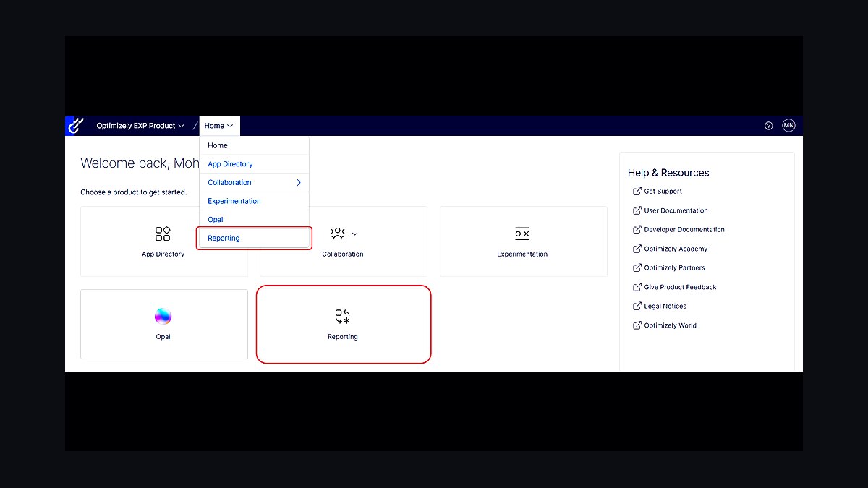Image resolution: width=868 pixels, height=488 pixels.
Task: Expand Collaboration submenu chevron in the menu
Action: (x=299, y=183)
